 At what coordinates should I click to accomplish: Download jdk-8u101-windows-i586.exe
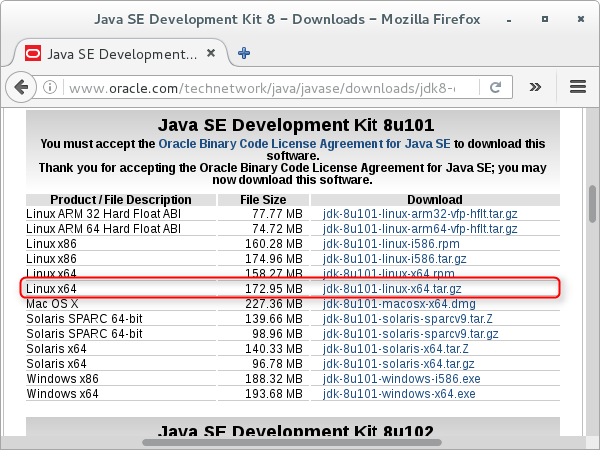pos(401,379)
